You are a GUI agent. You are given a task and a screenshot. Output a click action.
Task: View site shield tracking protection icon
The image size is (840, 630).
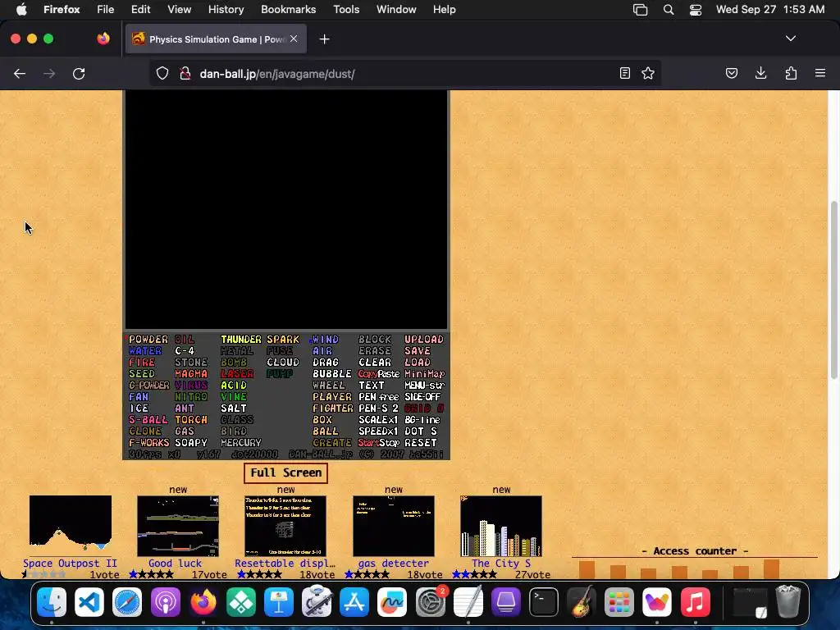click(162, 73)
